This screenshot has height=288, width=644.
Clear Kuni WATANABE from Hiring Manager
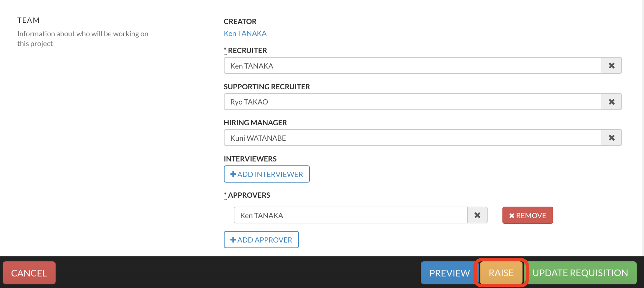pos(611,137)
